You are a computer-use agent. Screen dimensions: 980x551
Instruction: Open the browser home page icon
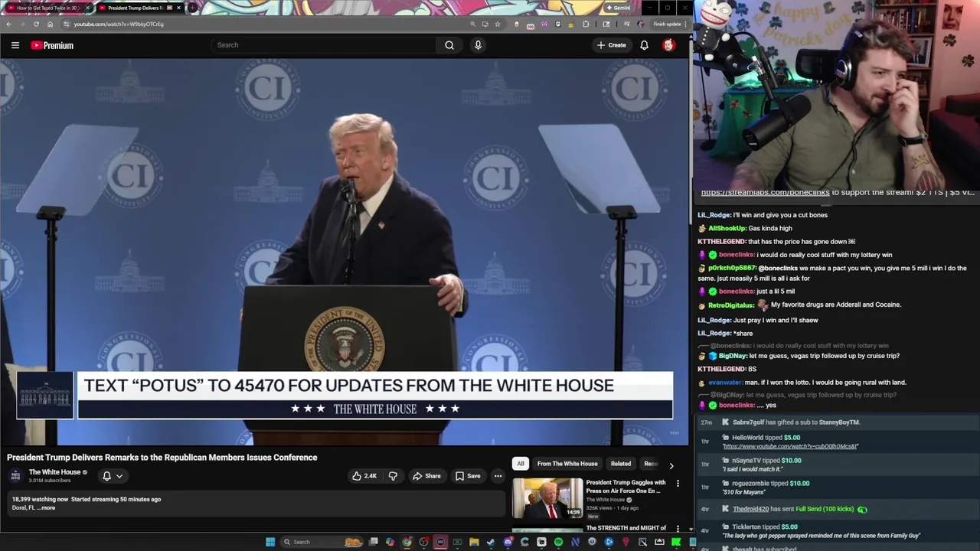(x=50, y=24)
